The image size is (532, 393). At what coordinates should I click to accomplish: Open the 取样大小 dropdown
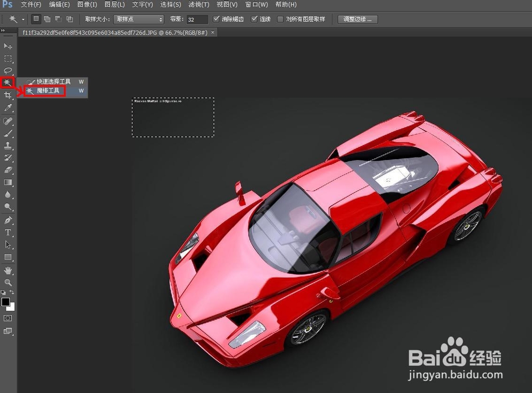click(x=139, y=19)
